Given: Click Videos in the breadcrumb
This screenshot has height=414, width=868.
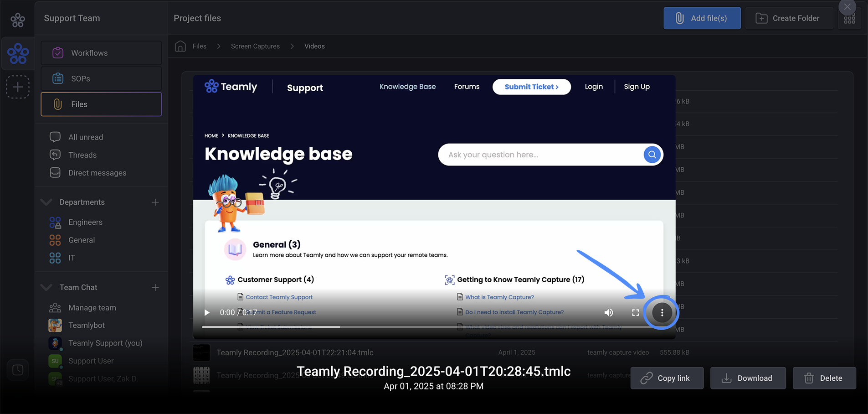Looking at the screenshot, I should 314,46.
